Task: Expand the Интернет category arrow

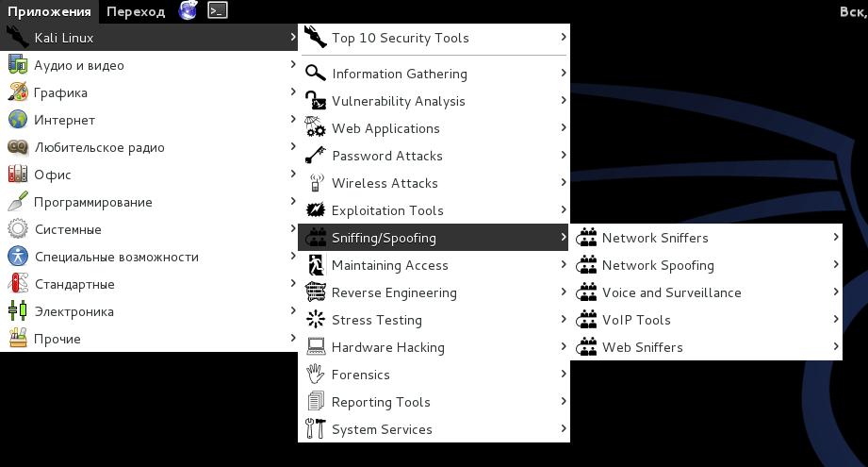Action: [x=293, y=120]
